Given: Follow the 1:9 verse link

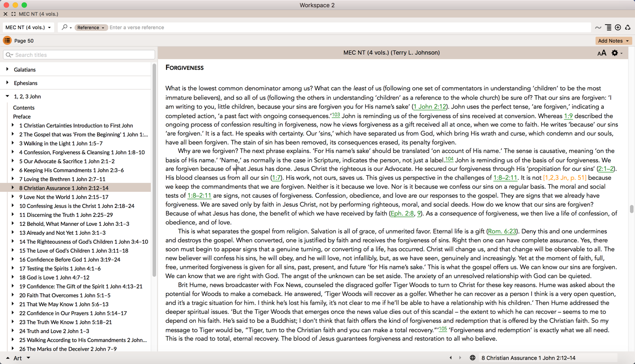Looking at the screenshot, I should pyautogui.click(x=568, y=115).
